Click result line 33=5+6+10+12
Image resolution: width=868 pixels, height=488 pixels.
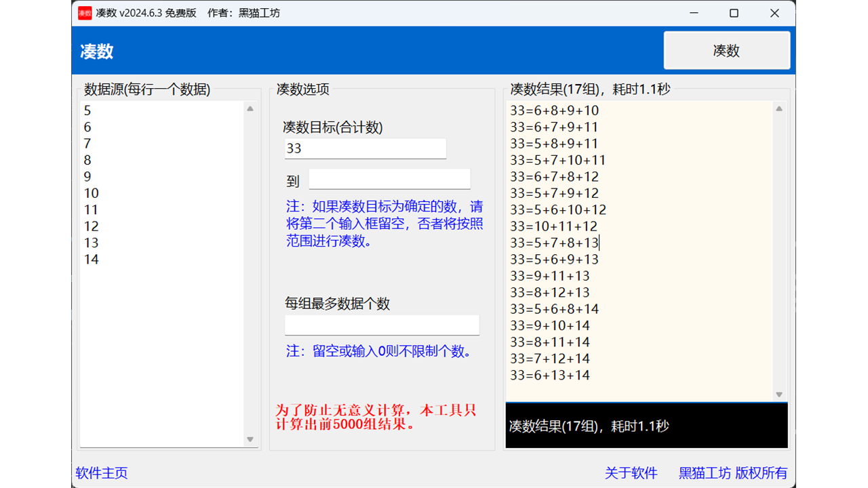click(559, 210)
